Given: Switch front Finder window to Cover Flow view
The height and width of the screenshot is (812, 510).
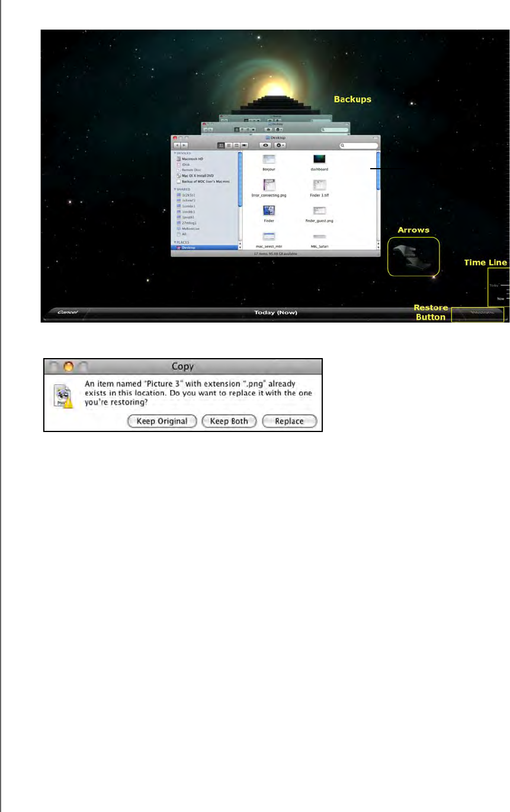Looking at the screenshot, I should (x=243, y=145).
